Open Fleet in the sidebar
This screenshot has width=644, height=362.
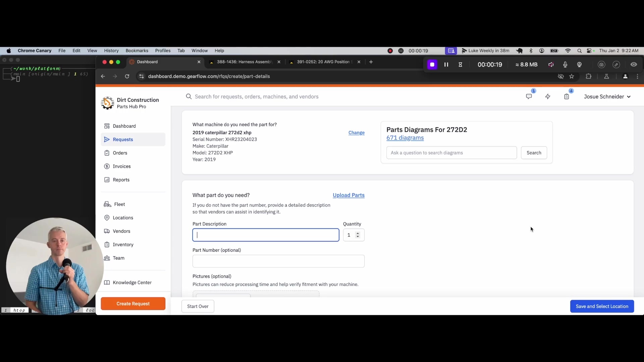pyautogui.click(x=119, y=204)
